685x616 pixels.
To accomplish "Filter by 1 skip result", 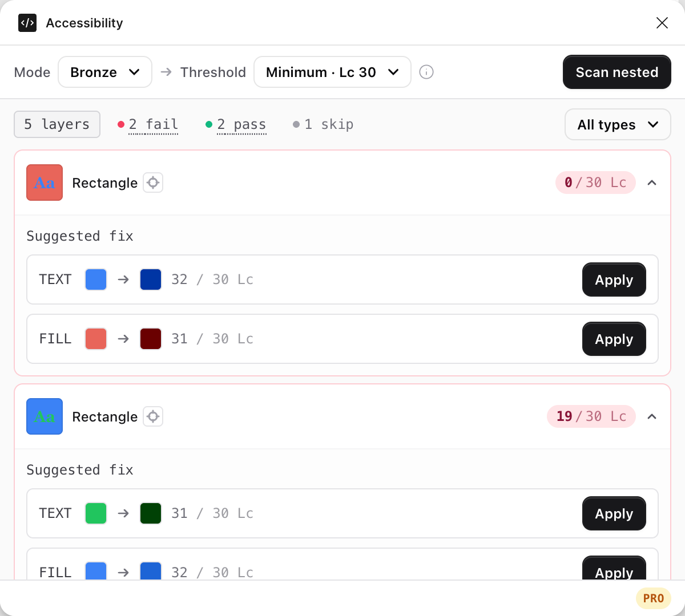I will pyautogui.click(x=323, y=124).
